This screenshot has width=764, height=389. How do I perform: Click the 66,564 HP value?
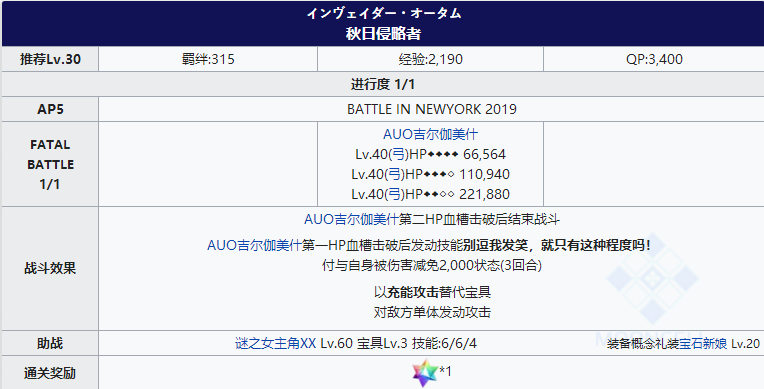pos(484,155)
